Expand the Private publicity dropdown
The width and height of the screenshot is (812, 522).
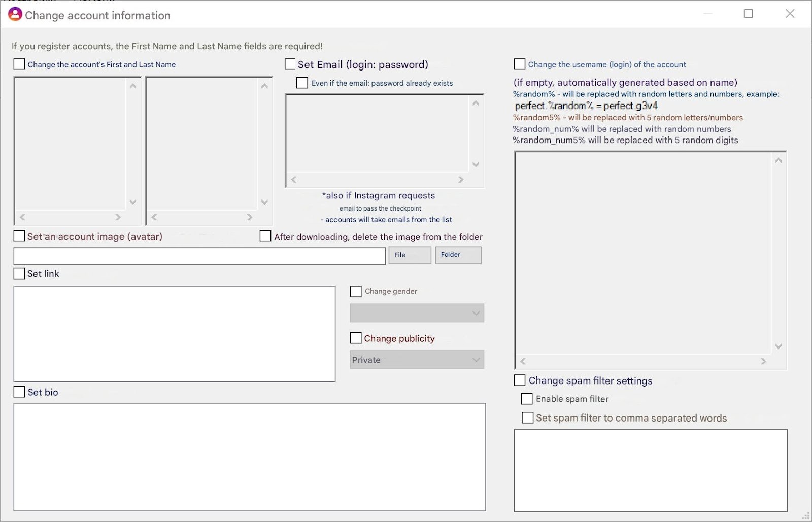pos(417,360)
